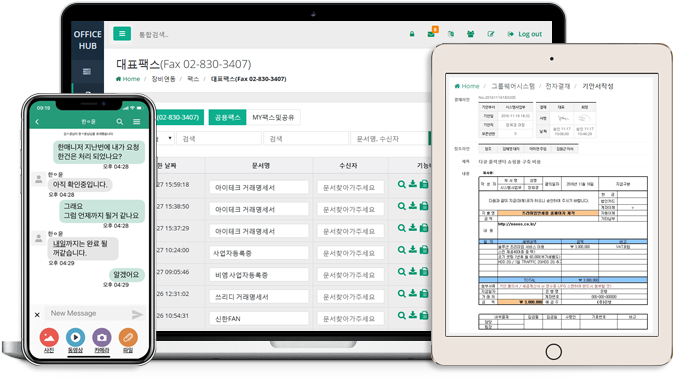
Task: Click the edit pencil icon in header
Action: [491, 34]
